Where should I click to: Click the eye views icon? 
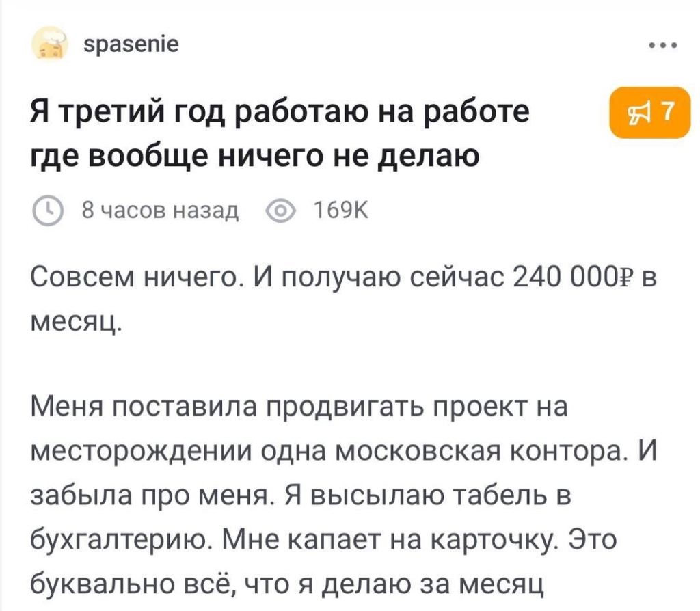pyautogui.click(x=280, y=211)
